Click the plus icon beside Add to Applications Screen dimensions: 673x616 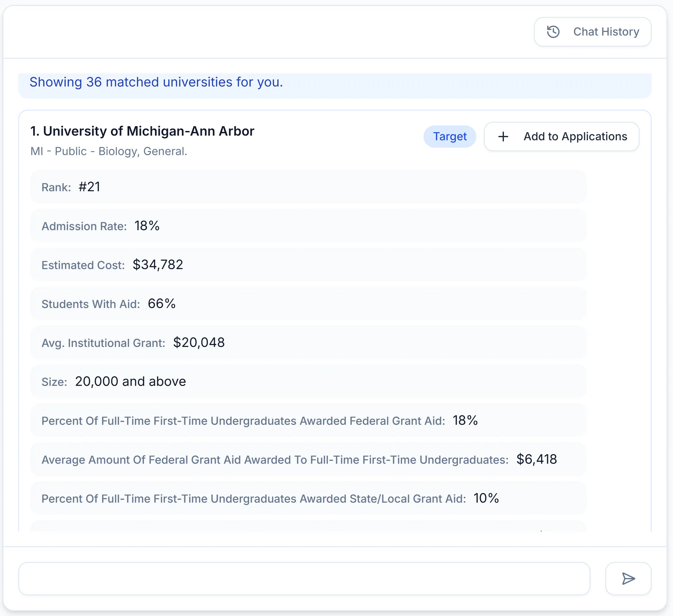(x=503, y=137)
